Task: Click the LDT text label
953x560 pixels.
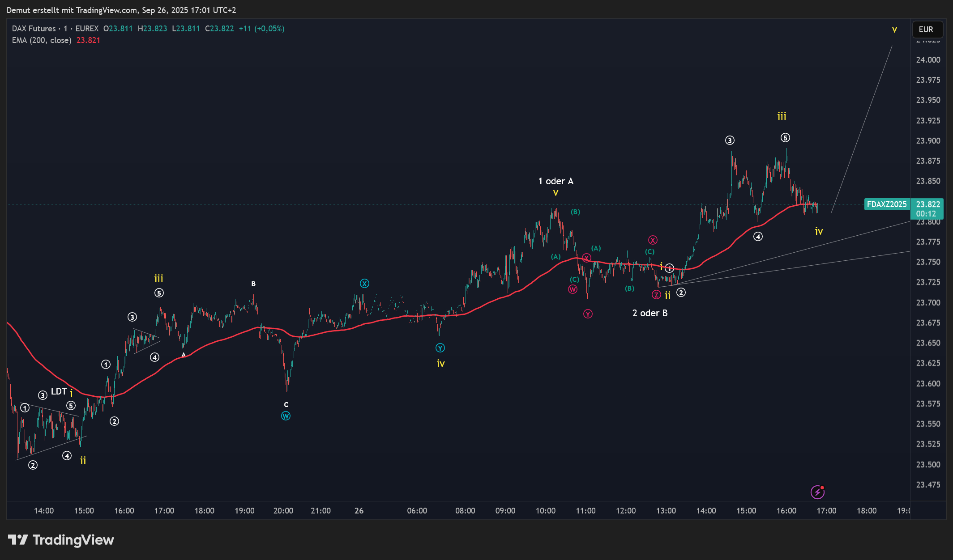Action: 59,391
